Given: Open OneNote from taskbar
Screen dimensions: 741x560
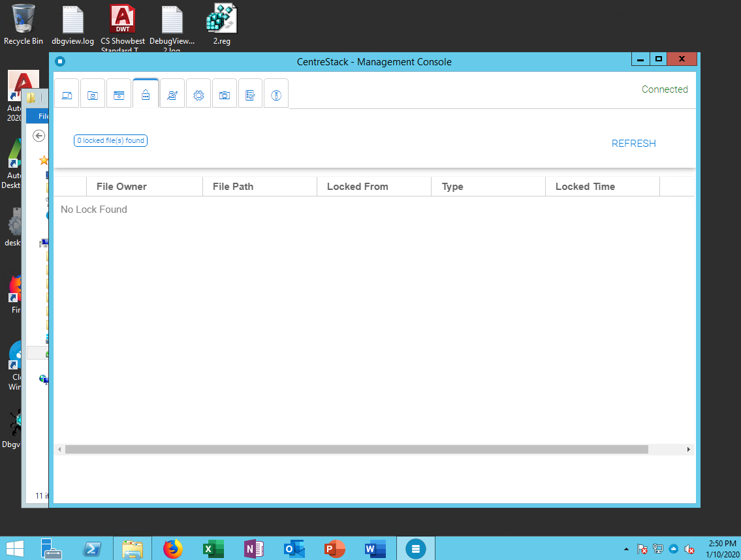Looking at the screenshot, I should (x=254, y=549).
